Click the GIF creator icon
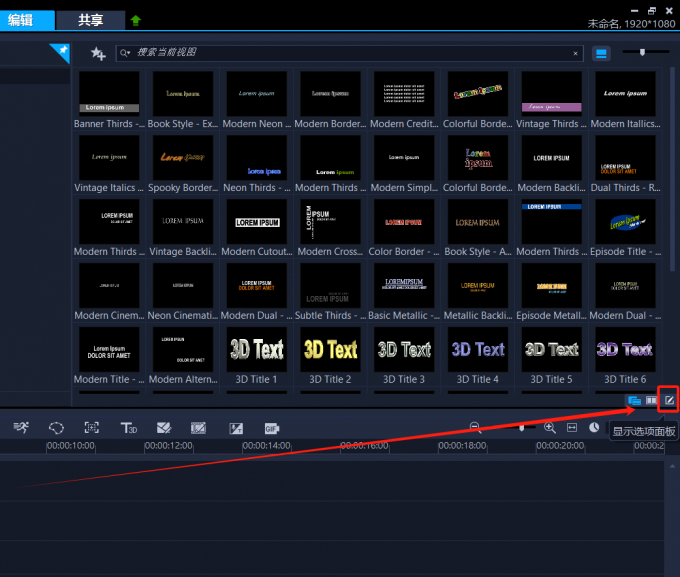680x577 pixels. [271, 428]
